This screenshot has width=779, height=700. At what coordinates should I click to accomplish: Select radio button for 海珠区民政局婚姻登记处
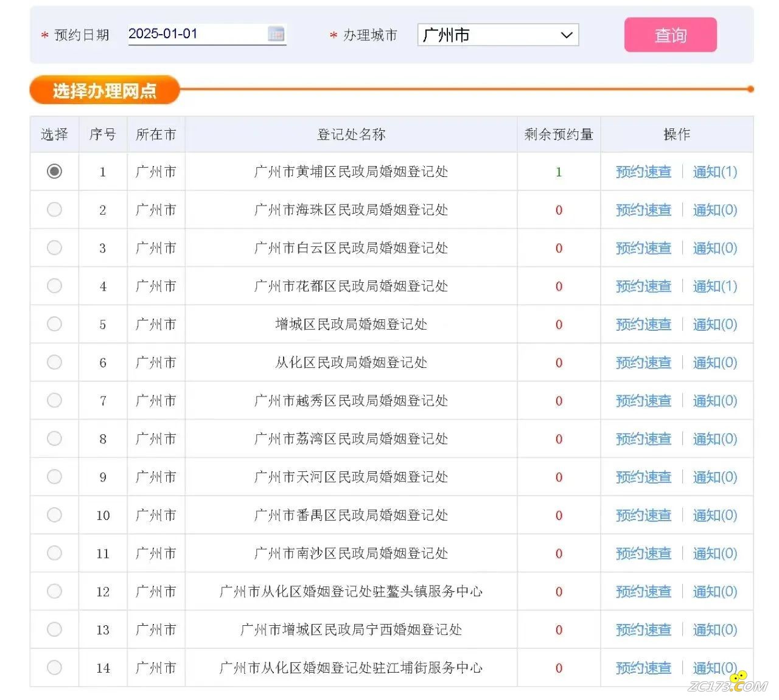pyautogui.click(x=54, y=210)
